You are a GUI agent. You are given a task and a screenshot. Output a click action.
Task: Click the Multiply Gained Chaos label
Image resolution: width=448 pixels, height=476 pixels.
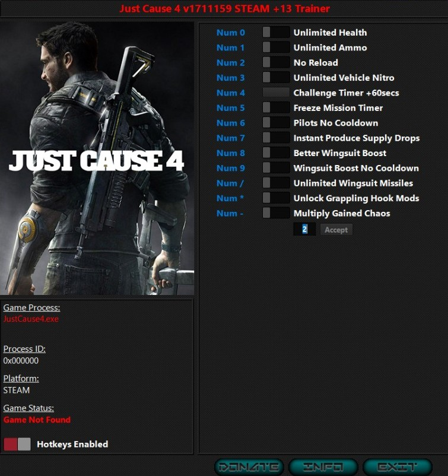342,214
